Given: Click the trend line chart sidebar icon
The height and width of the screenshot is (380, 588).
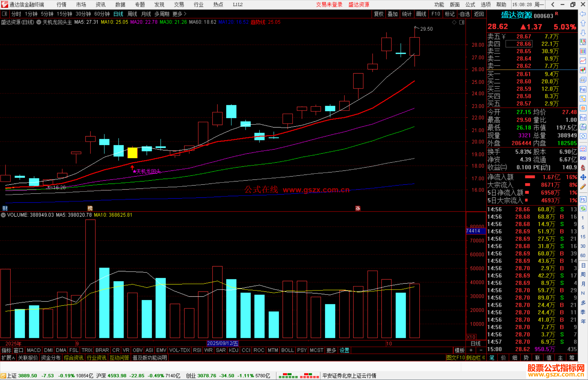Looking at the screenshot, I should point(583,61).
